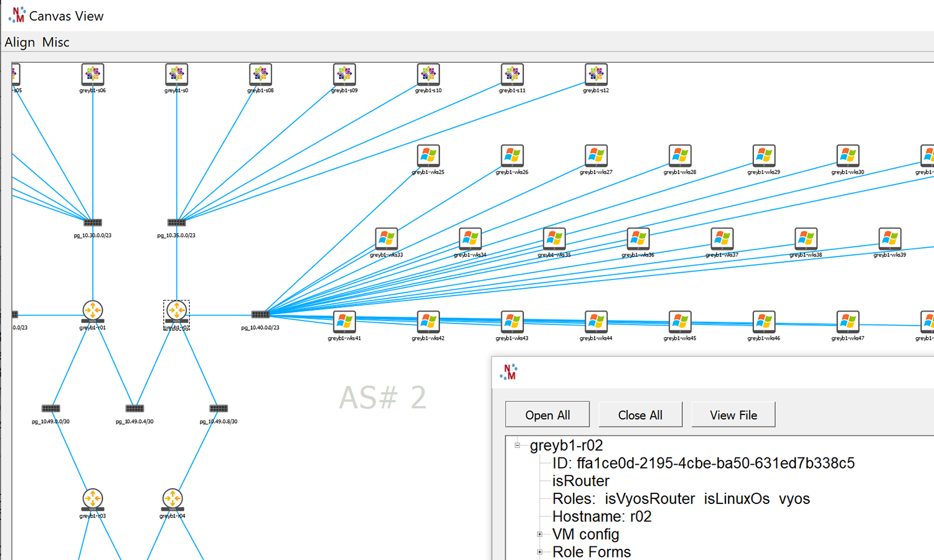This screenshot has width=934, height=560.
Task: Click the pg_10.49.0.4/30 switch icon
Action: point(134,409)
